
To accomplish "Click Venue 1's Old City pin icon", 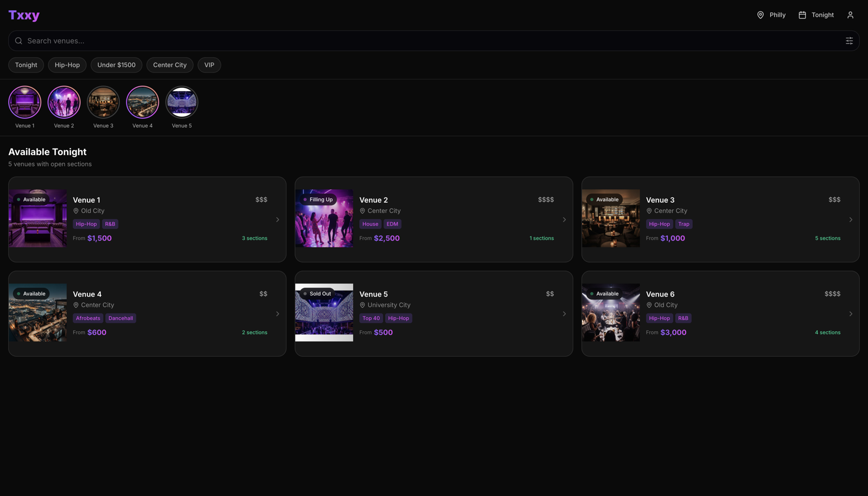I will (x=76, y=211).
